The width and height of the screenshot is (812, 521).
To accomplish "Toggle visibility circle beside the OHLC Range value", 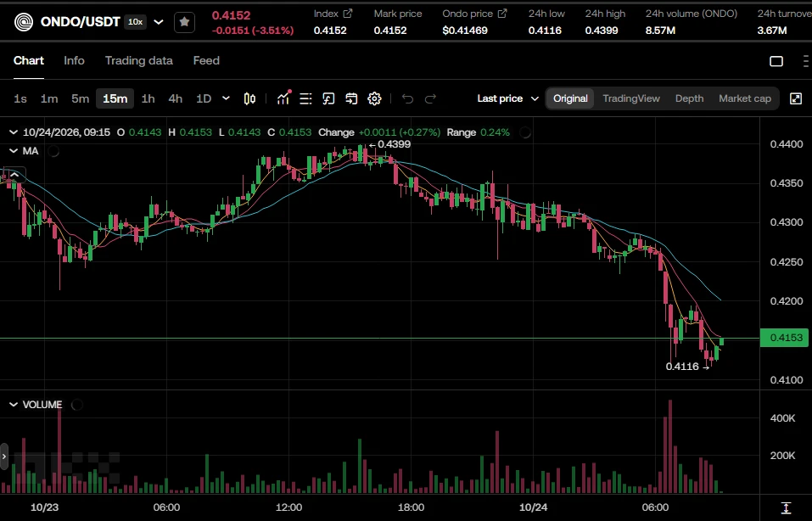I will tap(525, 132).
